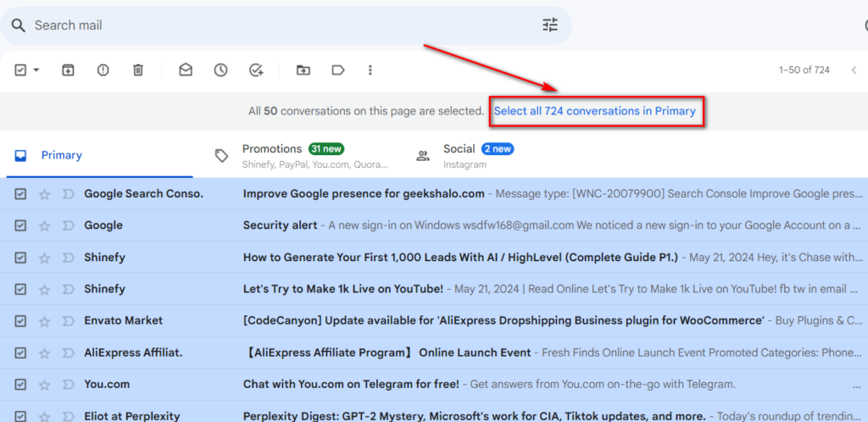Viewport: 868px width, 422px height.
Task: Mark selected conversations as read
Action: click(x=186, y=69)
